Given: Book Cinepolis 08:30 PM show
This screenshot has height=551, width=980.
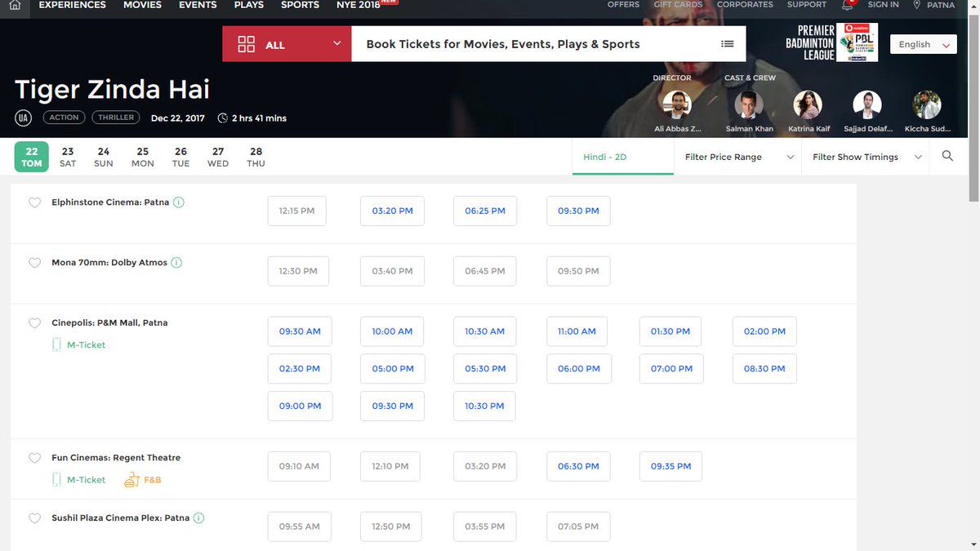Looking at the screenshot, I should [764, 369].
